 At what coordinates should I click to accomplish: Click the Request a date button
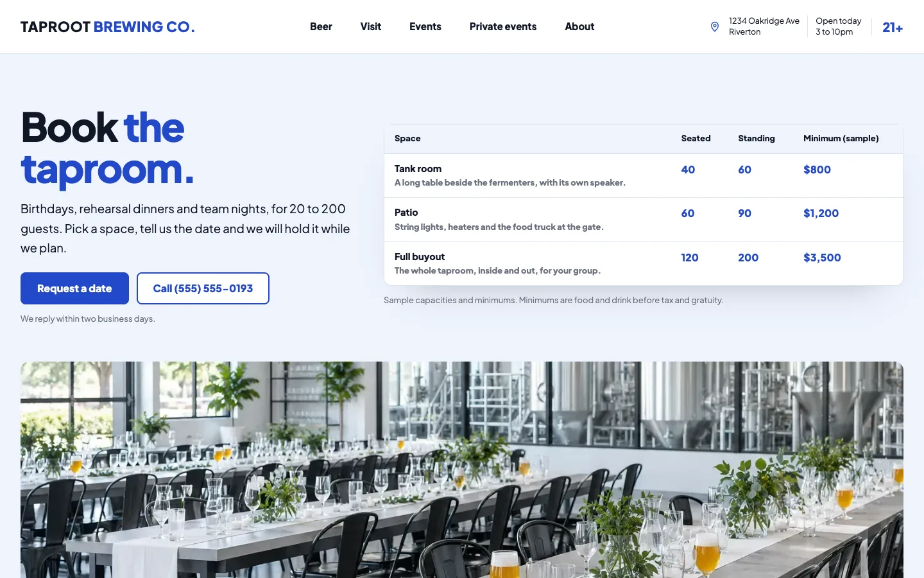74,288
